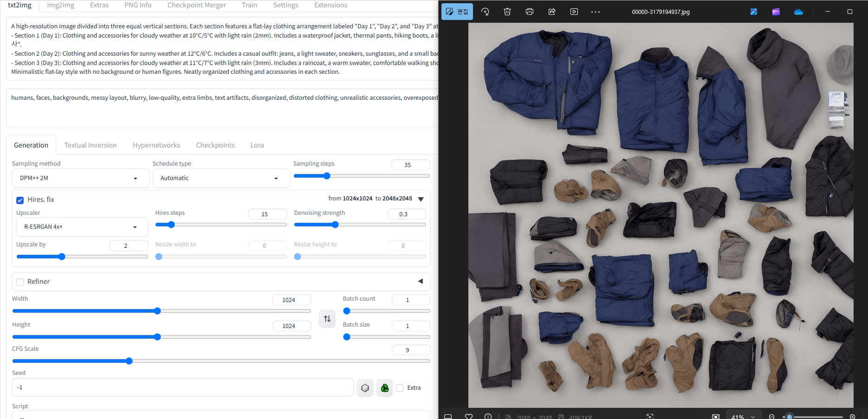
Task: Open the Lora sub-tab
Action: pos(257,145)
